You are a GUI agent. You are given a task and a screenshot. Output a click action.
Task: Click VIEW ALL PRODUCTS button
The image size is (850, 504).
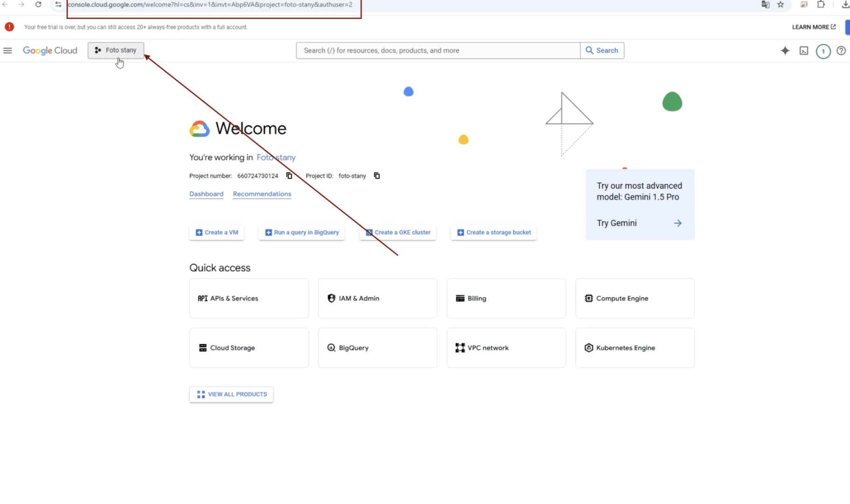231,394
